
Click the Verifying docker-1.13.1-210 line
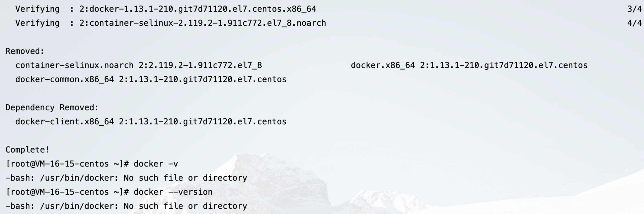(166, 9)
